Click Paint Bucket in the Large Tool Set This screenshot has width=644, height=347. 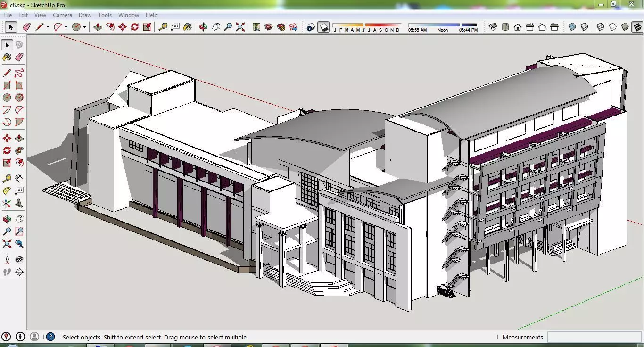pyautogui.click(x=7, y=57)
